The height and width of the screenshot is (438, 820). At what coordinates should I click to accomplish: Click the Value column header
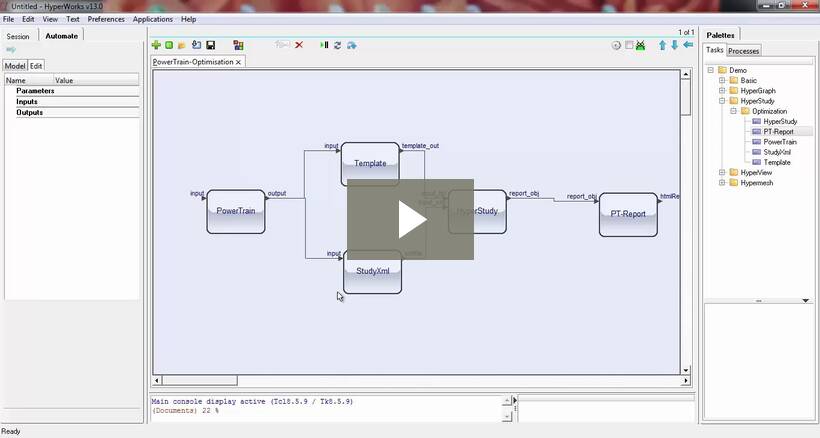(x=97, y=80)
